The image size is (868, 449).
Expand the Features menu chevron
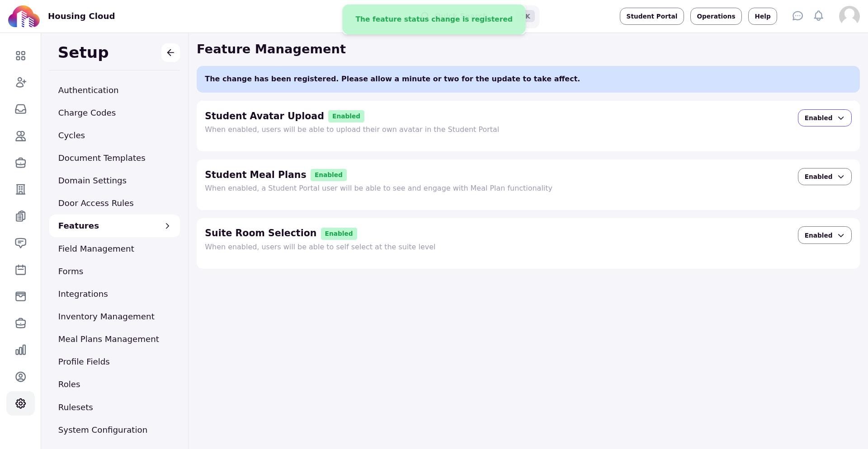click(x=167, y=226)
